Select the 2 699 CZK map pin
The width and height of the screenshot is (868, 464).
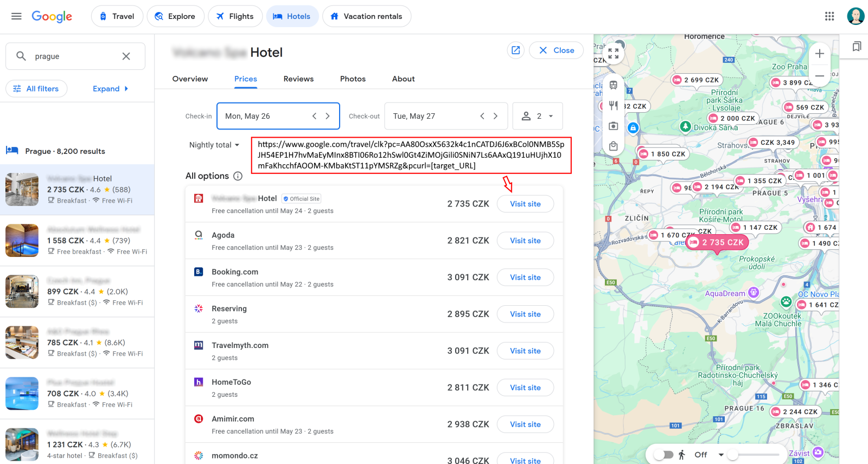click(x=696, y=80)
